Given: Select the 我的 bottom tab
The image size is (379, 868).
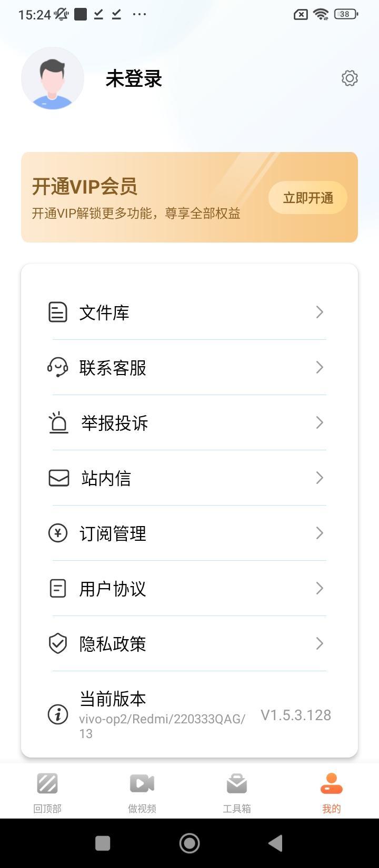Looking at the screenshot, I should 332,793.
